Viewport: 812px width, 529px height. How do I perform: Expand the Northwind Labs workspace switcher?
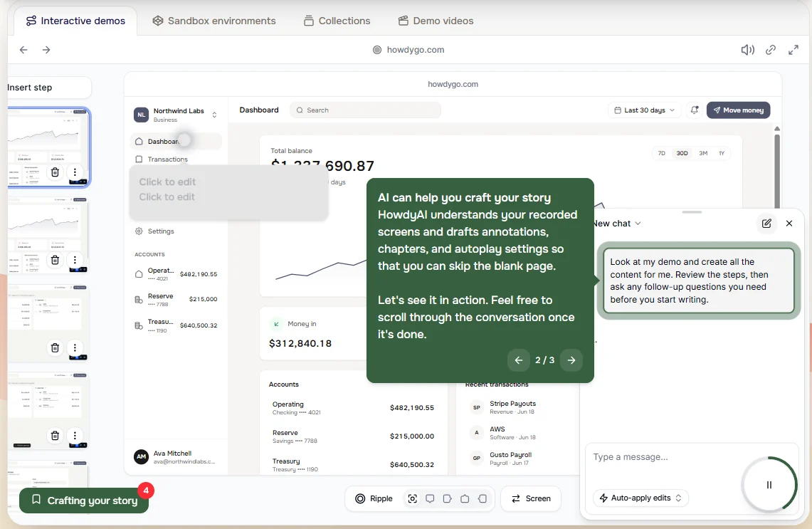click(176, 115)
